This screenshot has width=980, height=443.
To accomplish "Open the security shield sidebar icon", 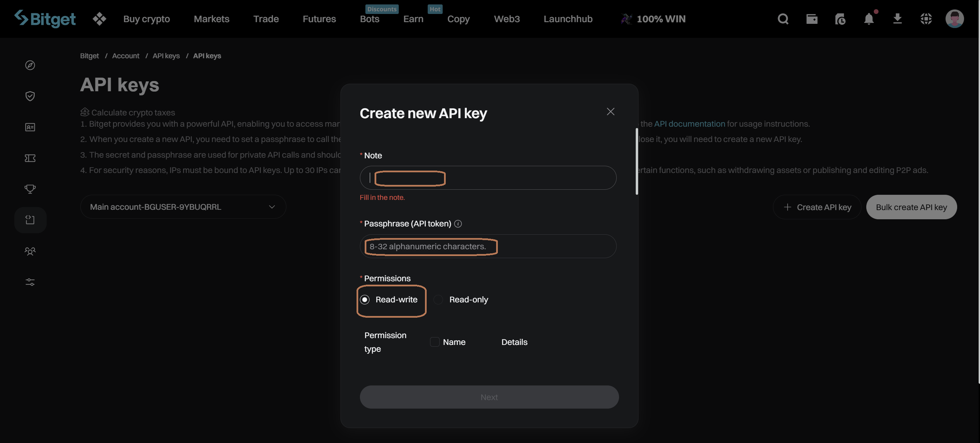I will (30, 96).
